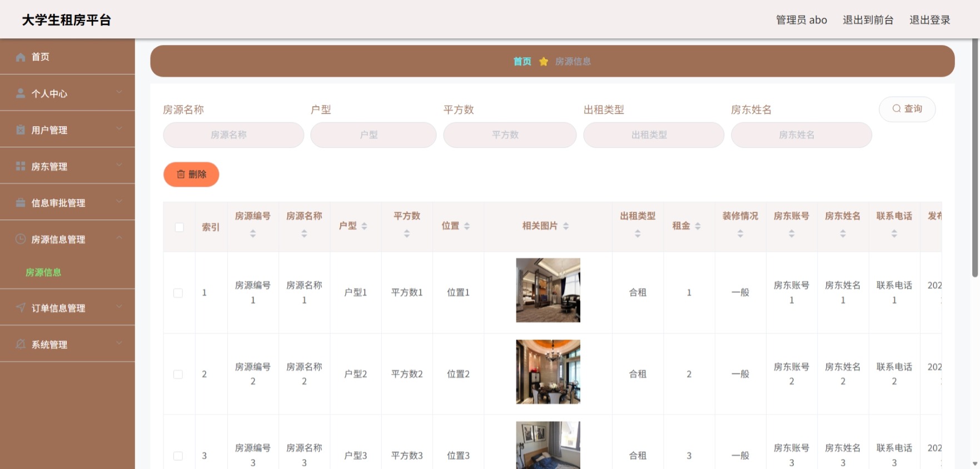Image resolution: width=980 pixels, height=469 pixels.
Task: Open the bedroom photo in row 1
Action: tap(548, 290)
